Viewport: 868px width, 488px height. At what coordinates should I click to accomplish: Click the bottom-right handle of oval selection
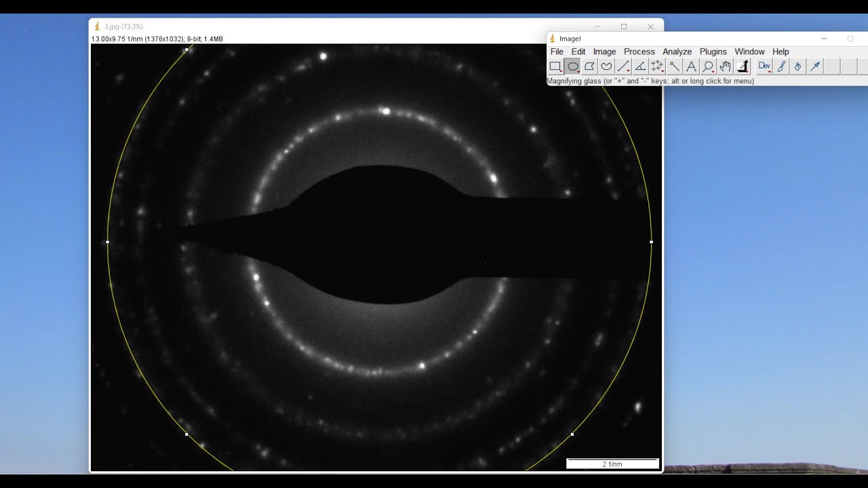pos(572,434)
